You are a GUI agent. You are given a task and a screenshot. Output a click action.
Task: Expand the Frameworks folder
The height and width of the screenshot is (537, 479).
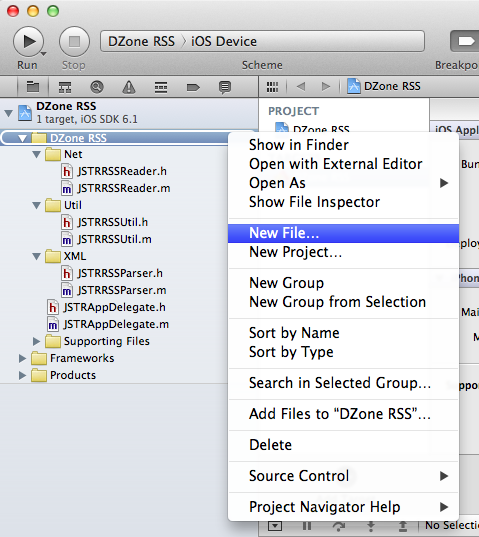pyautogui.click(x=22, y=358)
